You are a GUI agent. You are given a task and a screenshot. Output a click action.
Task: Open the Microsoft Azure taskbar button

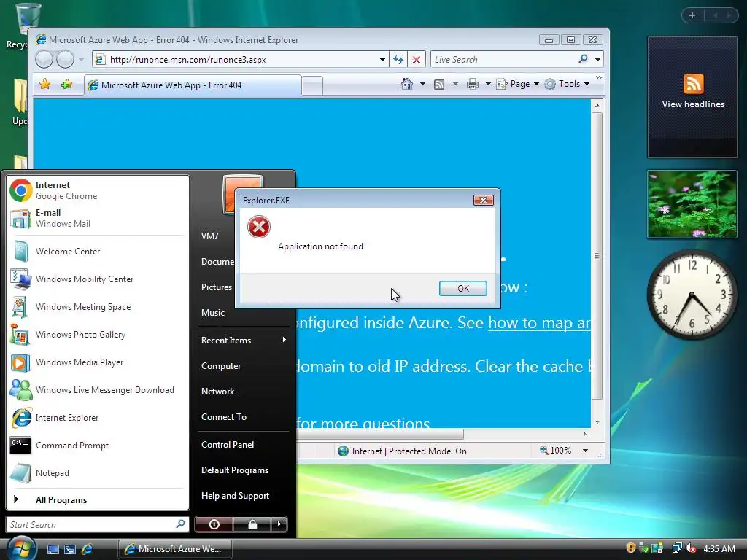click(x=175, y=549)
